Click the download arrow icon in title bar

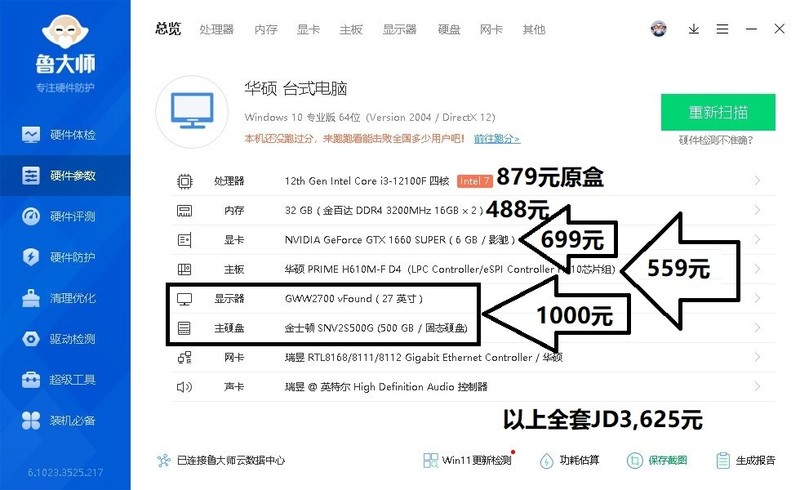coord(693,29)
